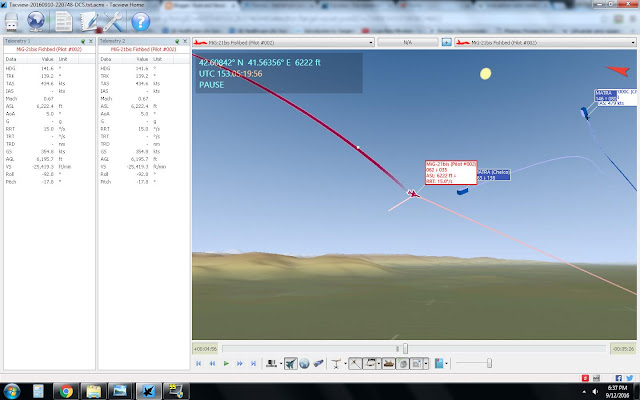This screenshot has height=400, width=640.
Task: Toggle the trail loop display button
Action: click(x=371, y=363)
